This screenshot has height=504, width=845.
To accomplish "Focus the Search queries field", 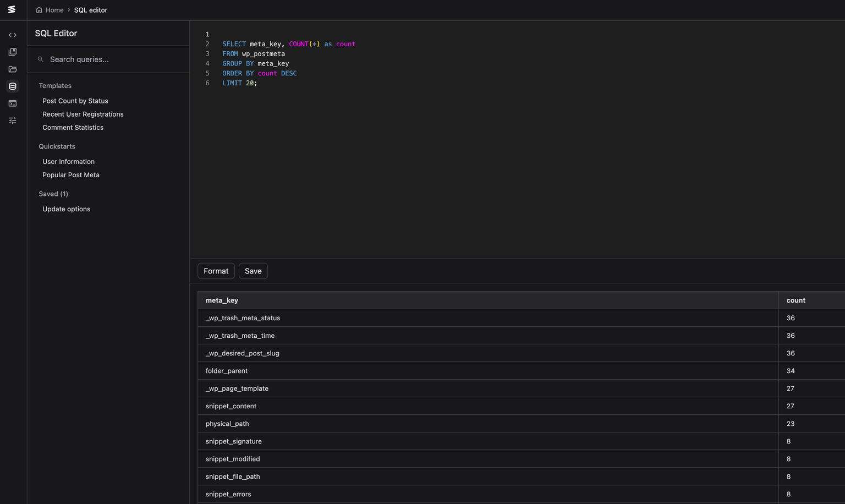I will pos(108,59).
